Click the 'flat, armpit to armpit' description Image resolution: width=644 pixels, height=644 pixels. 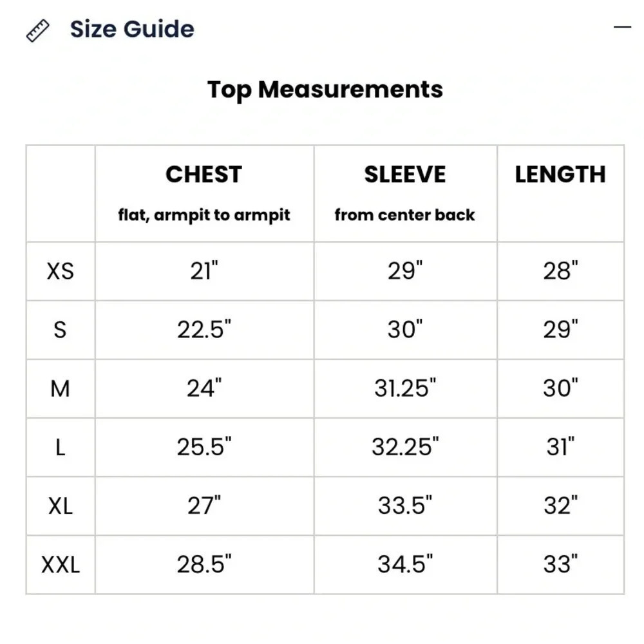tap(204, 215)
